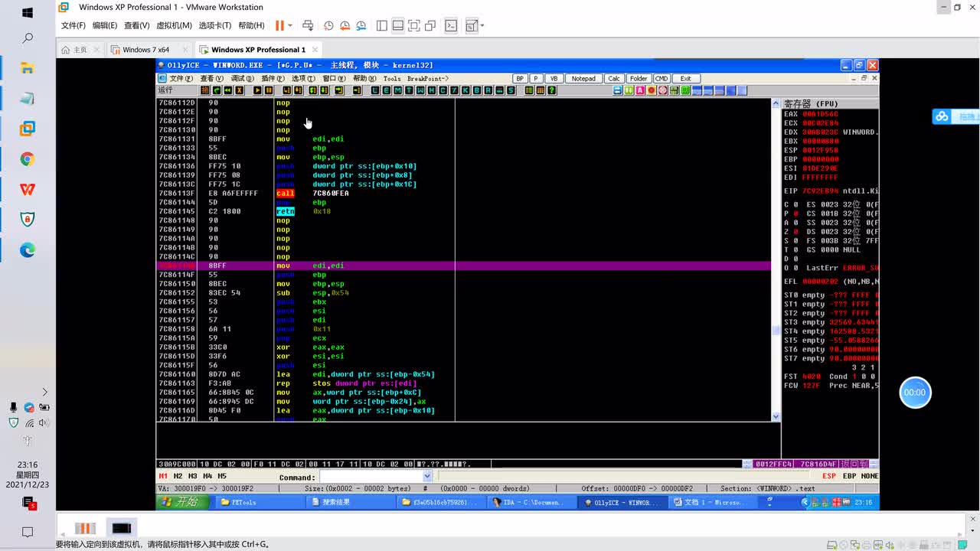Take a VMware snapshot with the clock icon
This screenshot has height=551, width=980.
click(328, 25)
